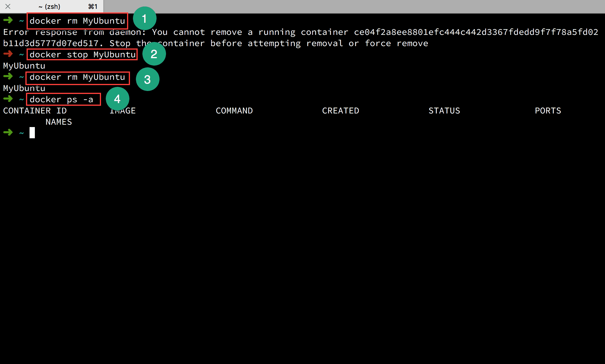Click the MyUbuntu output above docker ps
The width and height of the screenshot is (605, 364).
point(24,88)
